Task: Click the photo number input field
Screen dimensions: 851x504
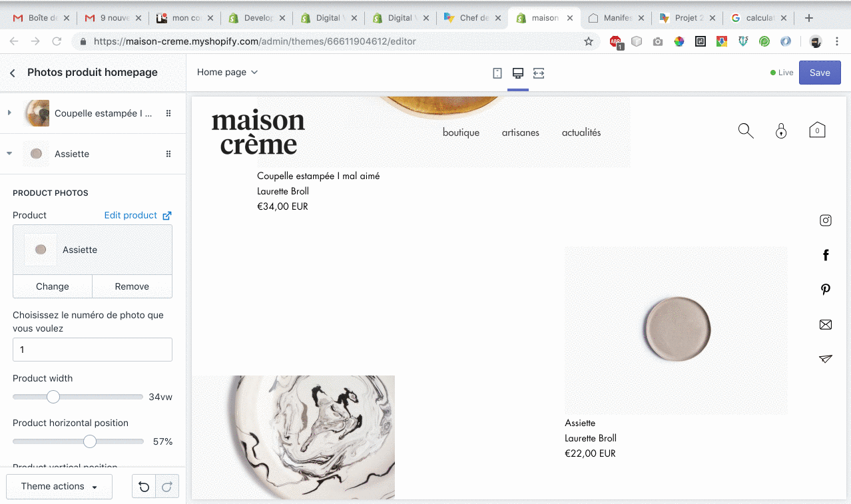Action: (x=92, y=349)
